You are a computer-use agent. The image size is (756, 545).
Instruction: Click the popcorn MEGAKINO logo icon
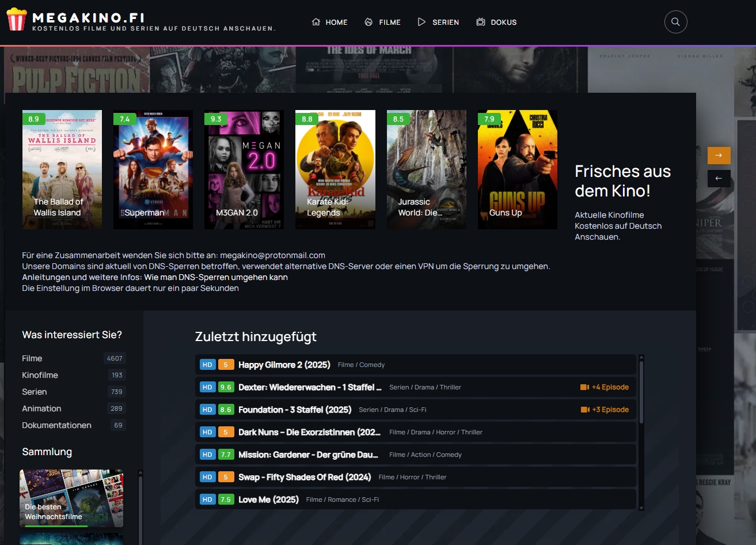coord(17,19)
